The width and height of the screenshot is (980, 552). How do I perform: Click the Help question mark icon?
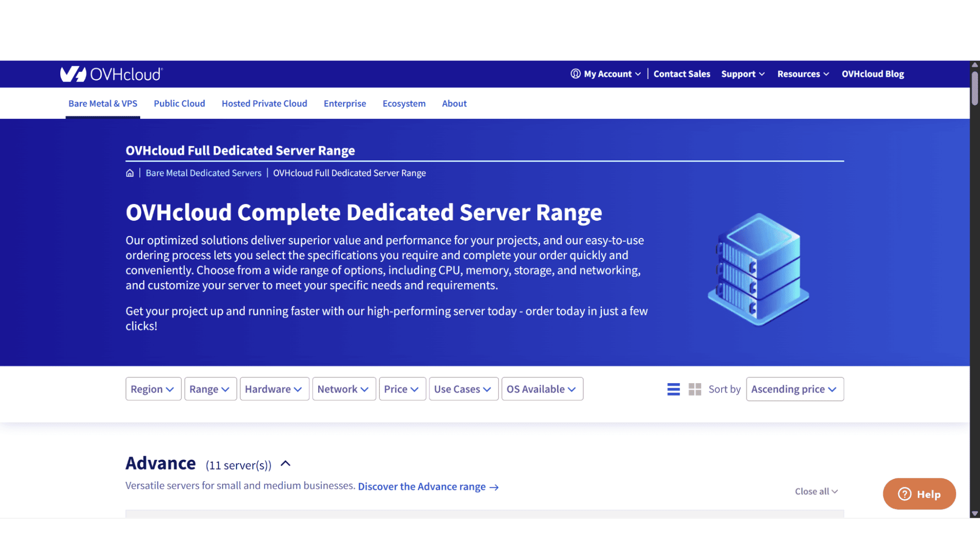point(905,494)
